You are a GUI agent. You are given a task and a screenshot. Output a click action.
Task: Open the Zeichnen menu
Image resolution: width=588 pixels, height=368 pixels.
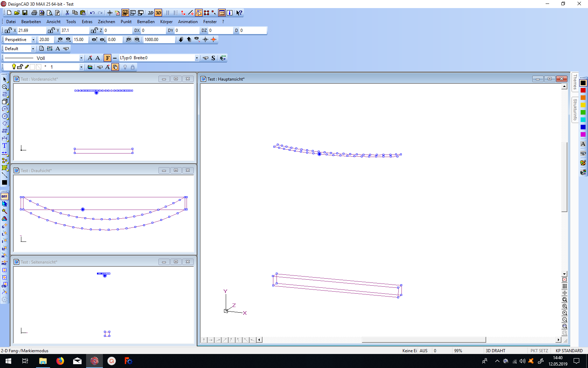pos(106,21)
